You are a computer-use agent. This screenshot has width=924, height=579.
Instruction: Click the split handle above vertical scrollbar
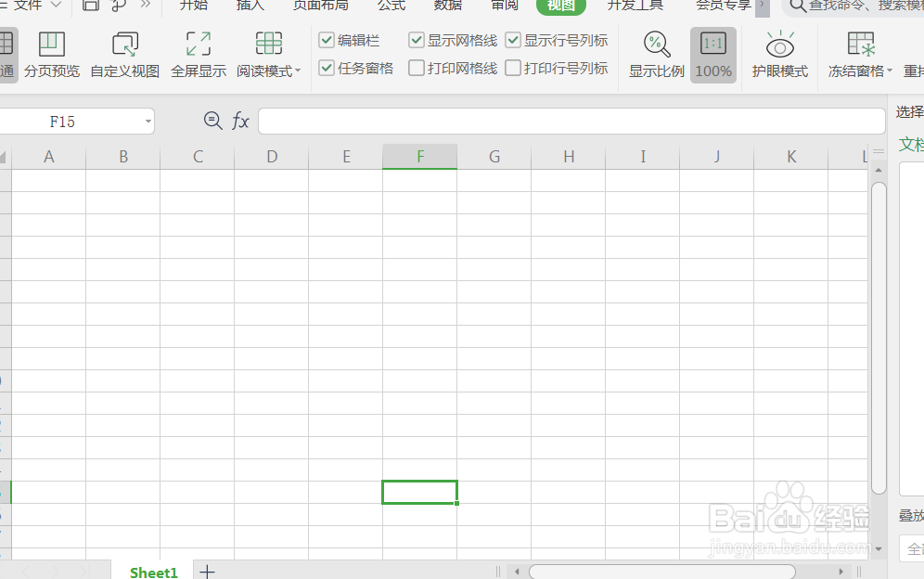tap(879, 151)
